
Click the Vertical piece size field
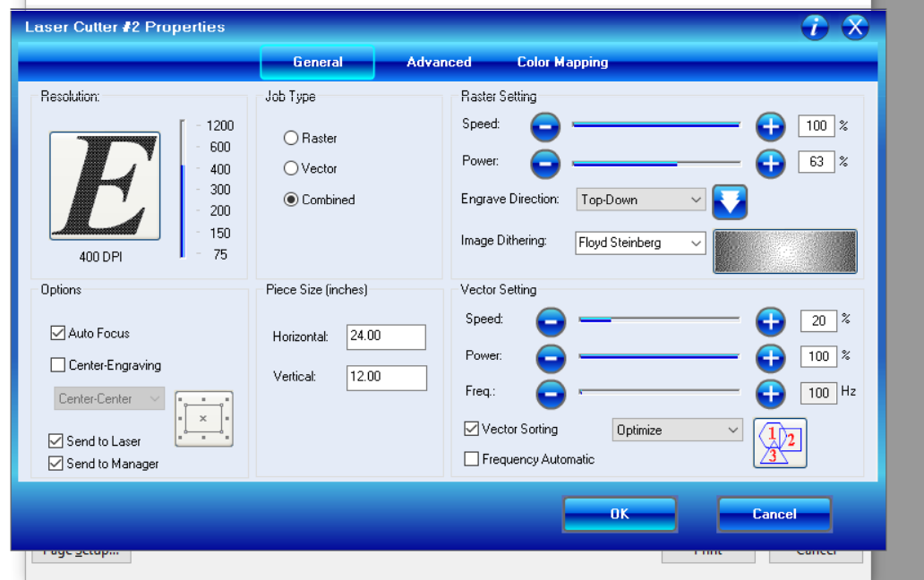point(387,378)
